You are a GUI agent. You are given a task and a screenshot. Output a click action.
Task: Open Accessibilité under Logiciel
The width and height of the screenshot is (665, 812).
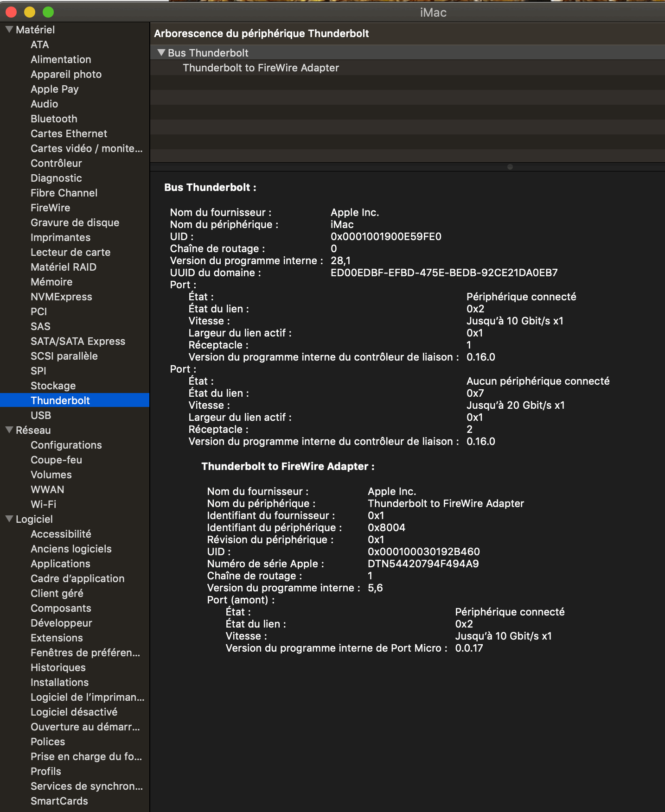61,534
